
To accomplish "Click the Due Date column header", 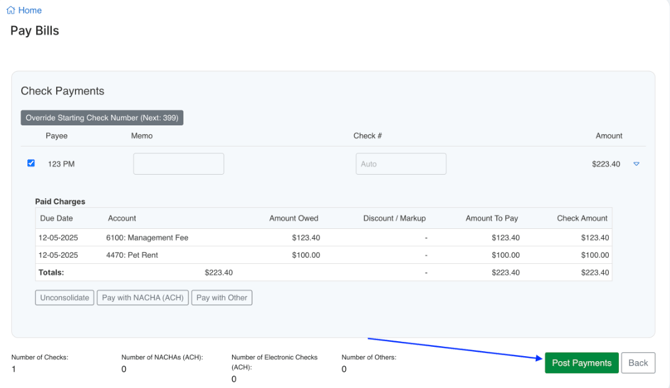I will point(56,218).
